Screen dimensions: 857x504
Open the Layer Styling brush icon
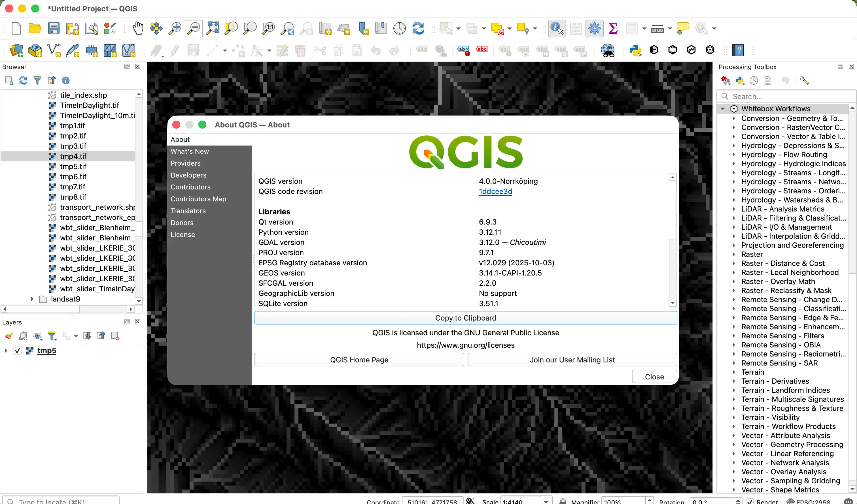click(x=9, y=336)
